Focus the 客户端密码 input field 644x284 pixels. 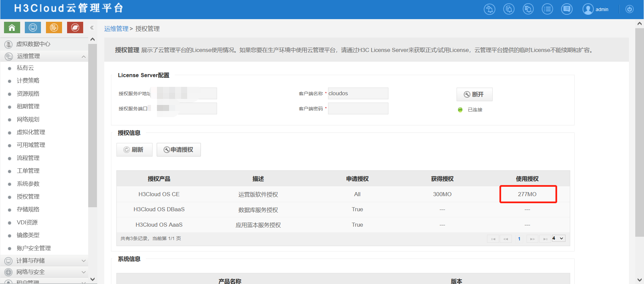[358, 108]
